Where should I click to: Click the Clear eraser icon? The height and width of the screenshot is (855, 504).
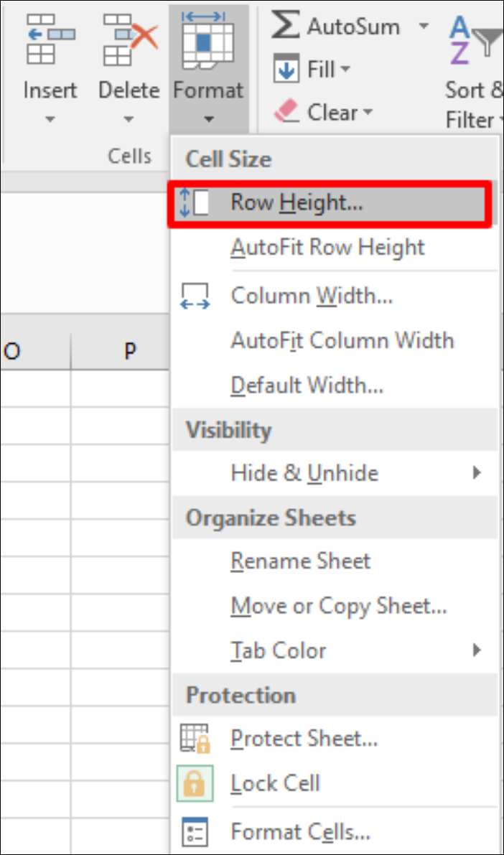tap(286, 112)
